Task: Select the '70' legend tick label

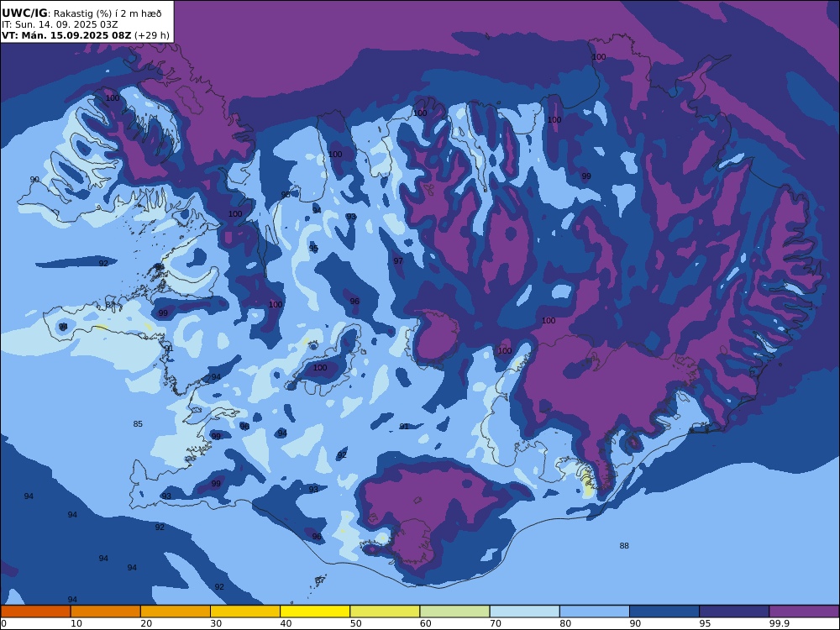Action: [496, 623]
